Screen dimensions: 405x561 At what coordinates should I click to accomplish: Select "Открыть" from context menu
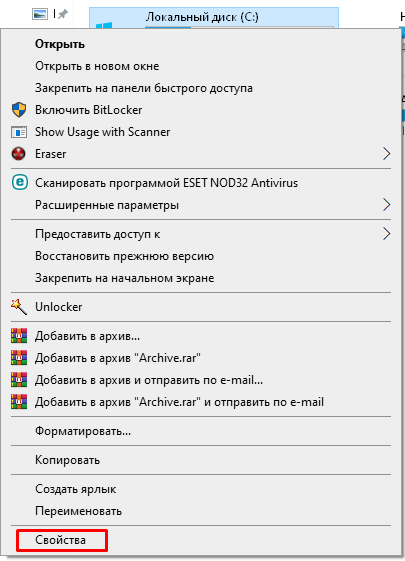pos(60,44)
